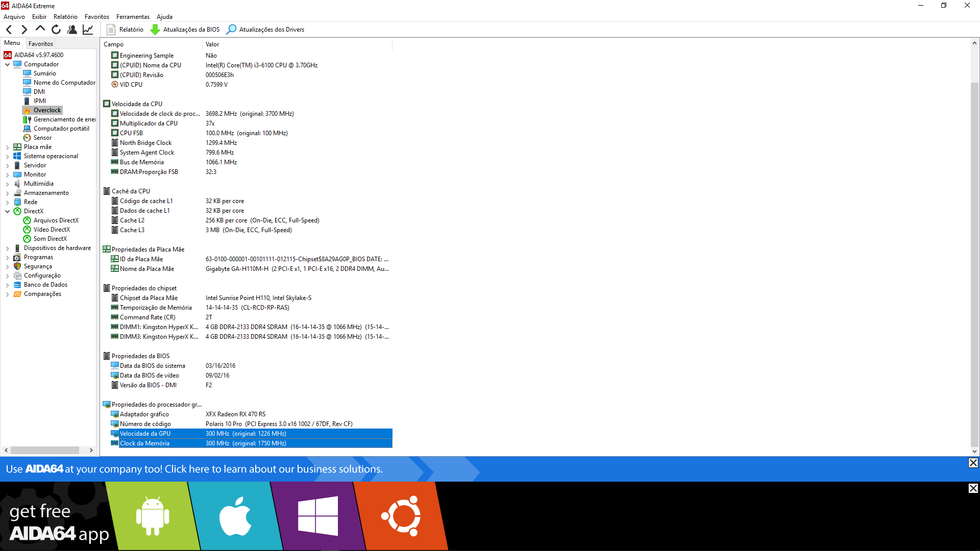Close the blue business banner
980x551 pixels.
coord(973,463)
